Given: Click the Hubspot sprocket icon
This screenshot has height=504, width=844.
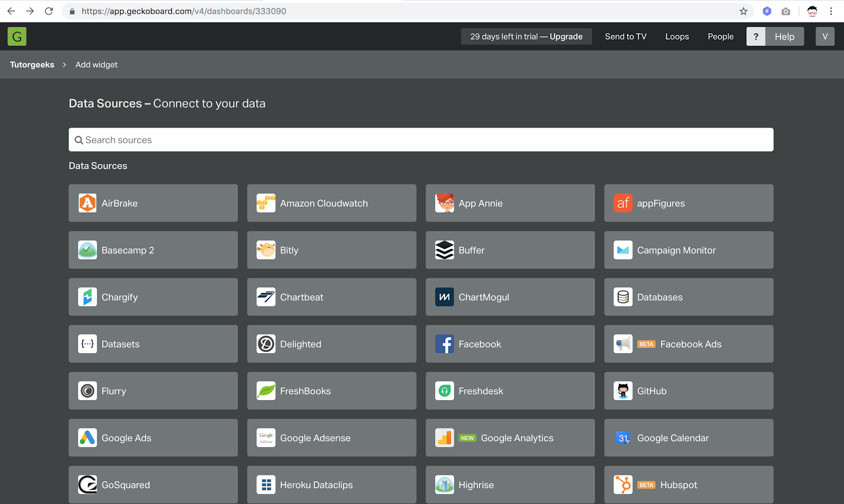Looking at the screenshot, I should coord(623,484).
